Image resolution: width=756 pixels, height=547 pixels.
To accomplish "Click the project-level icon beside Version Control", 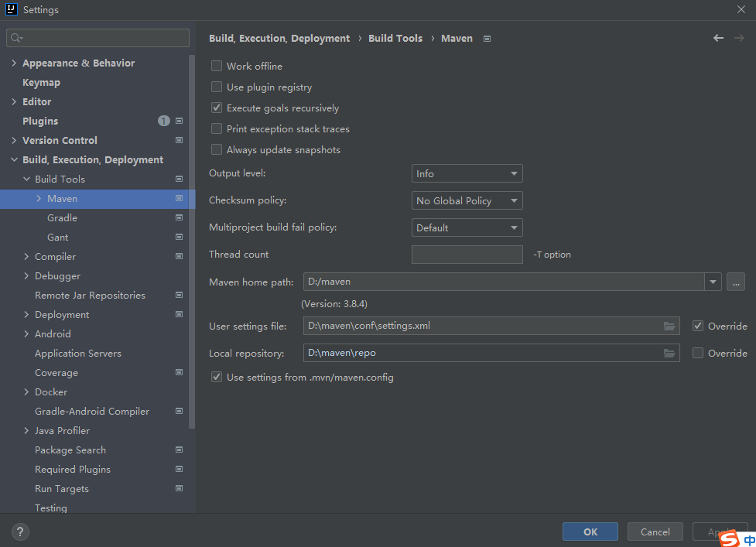I will click(x=179, y=140).
